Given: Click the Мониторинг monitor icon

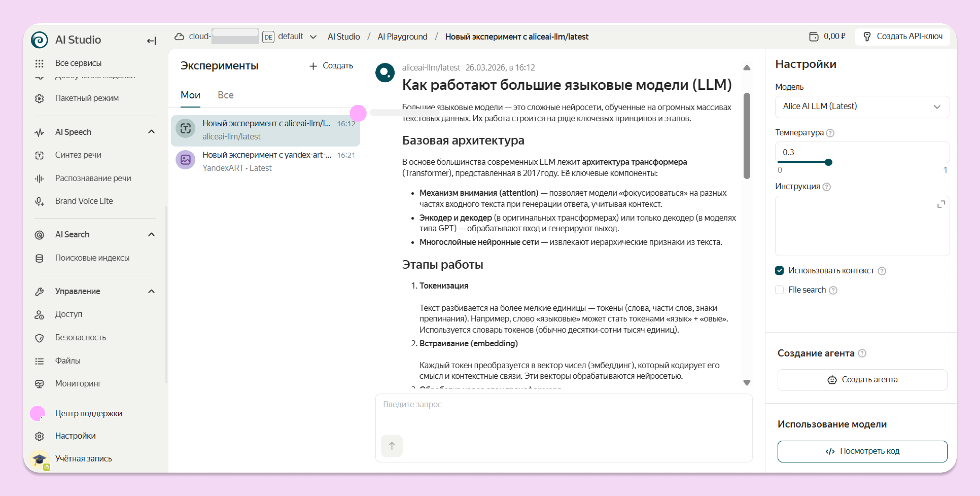Looking at the screenshot, I should click(39, 384).
